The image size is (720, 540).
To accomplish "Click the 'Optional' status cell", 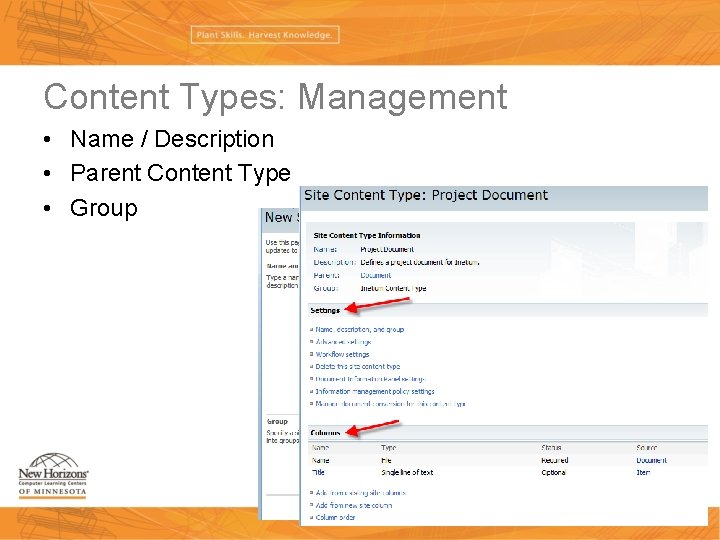I will pos(553,472).
